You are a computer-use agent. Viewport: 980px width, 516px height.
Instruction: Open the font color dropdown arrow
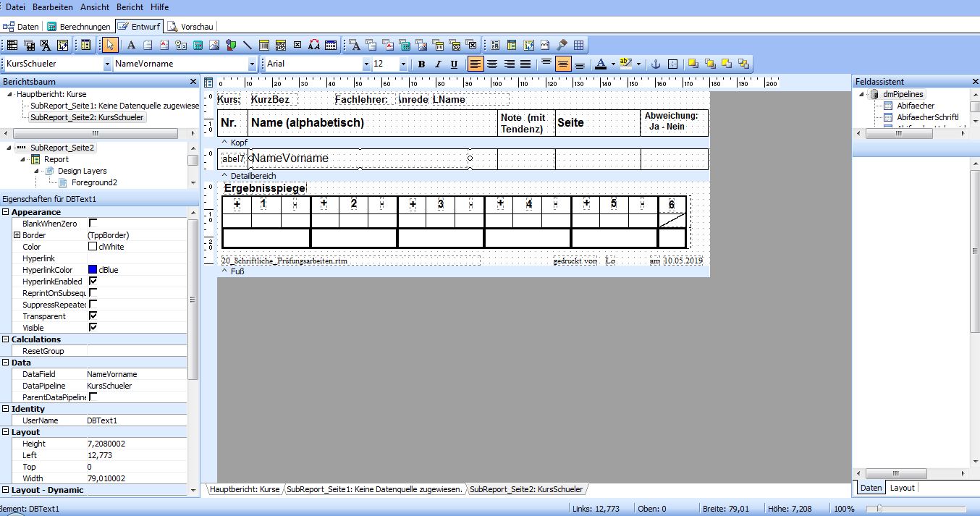(x=612, y=64)
